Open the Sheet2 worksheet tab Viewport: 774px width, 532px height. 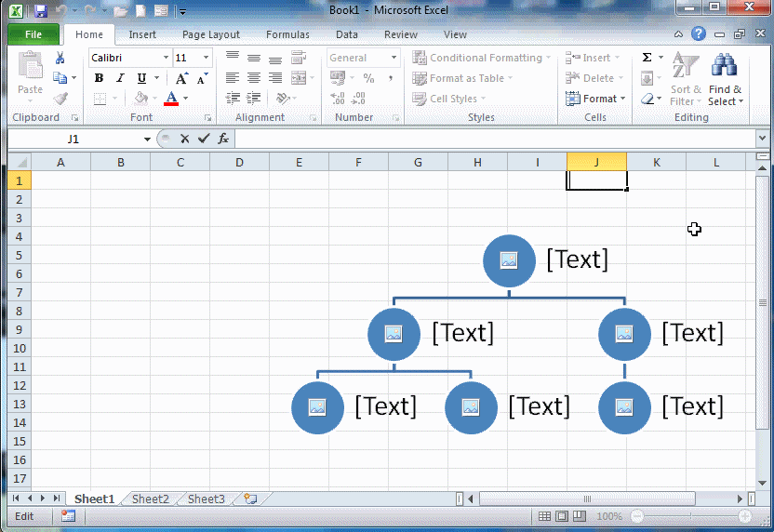[150, 499]
